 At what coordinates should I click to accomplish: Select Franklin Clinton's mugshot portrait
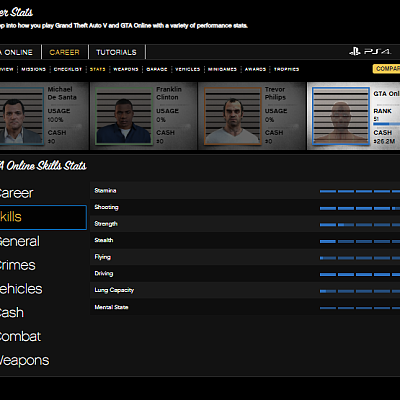click(x=124, y=116)
